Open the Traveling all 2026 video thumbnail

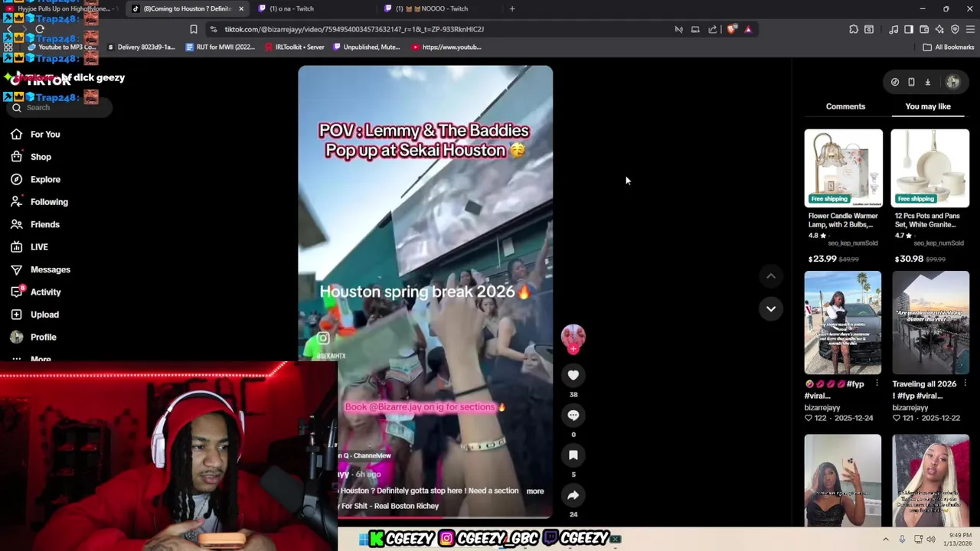click(x=930, y=324)
